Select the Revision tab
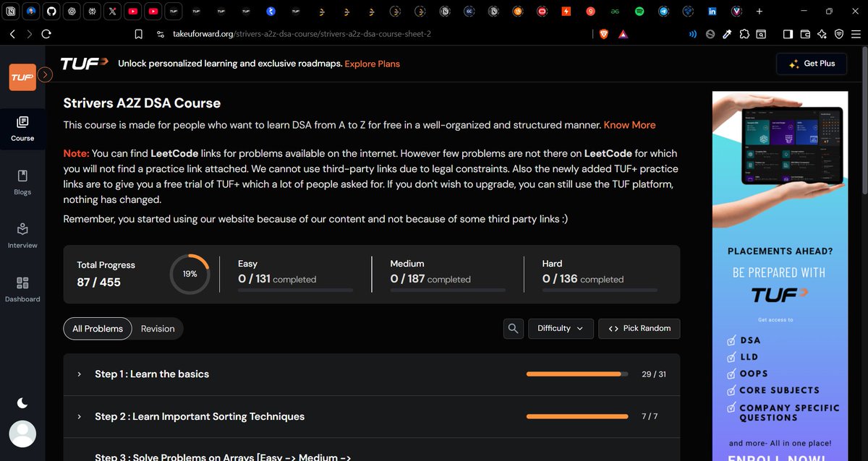868x461 pixels. point(158,329)
